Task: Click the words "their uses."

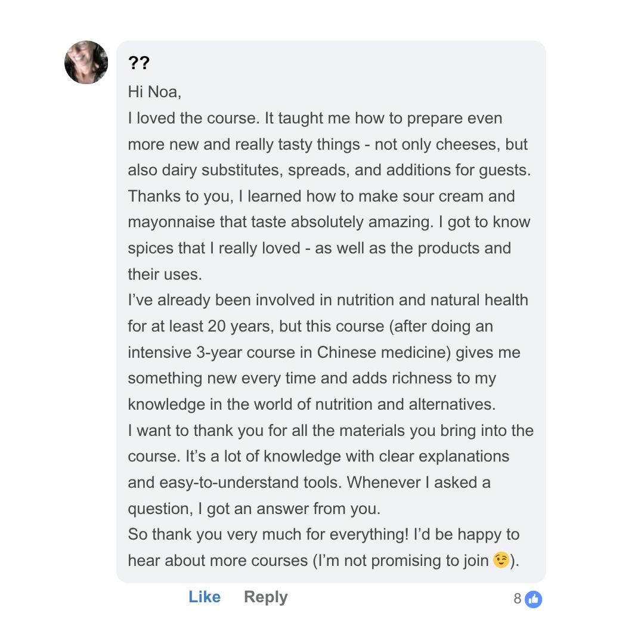Action: tap(165, 274)
